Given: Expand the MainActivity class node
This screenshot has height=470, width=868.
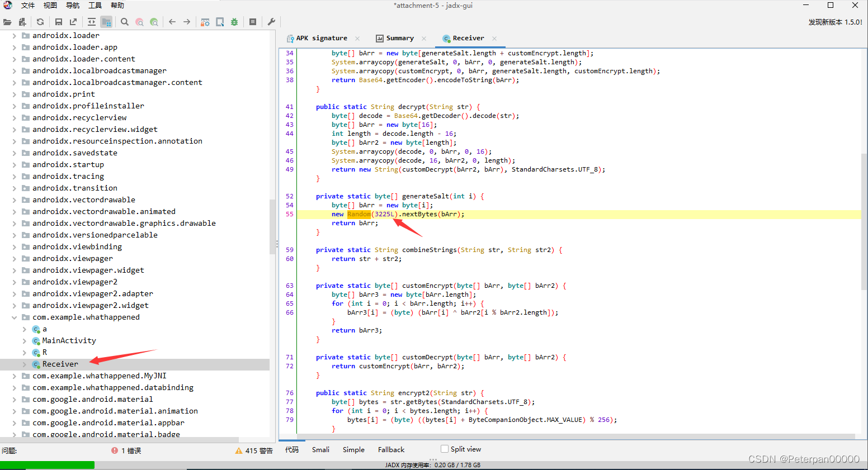Looking at the screenshot, I should [x=24, y=341].
